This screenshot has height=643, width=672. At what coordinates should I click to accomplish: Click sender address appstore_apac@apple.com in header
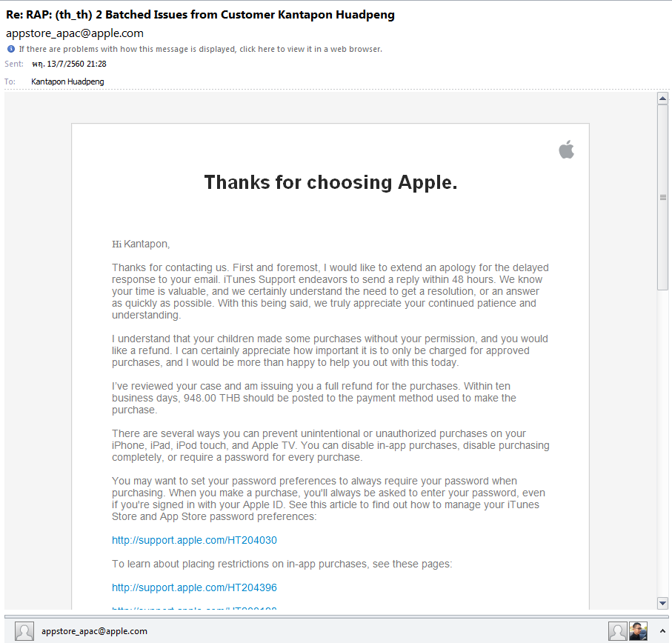tap(75, 33)
